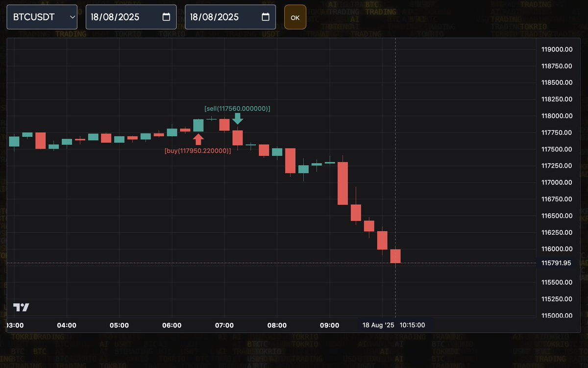Select the red buy arrow marker
588x368 pixels.
click(198, 139)
